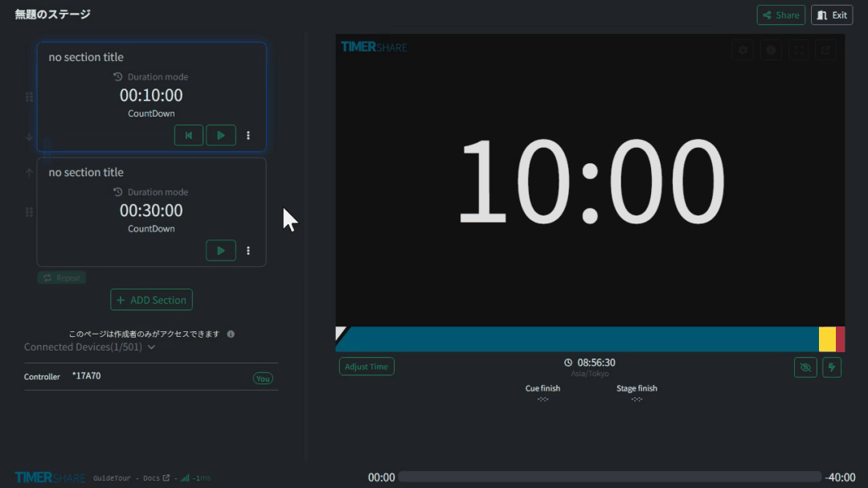
Task: Open the three-dot menu of the 00:30:00 section
Action: (248, 251)
